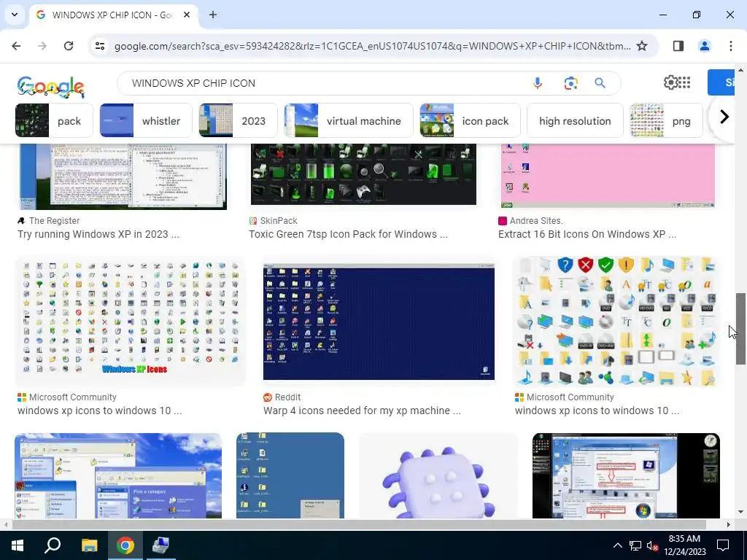Click inside the Google search box

pos(324,83)
